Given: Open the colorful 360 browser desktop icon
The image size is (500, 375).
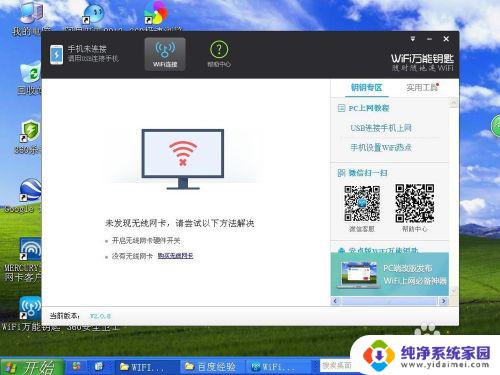Looking at the screenshot, I should pyautogui.click(x=156, y=13).
